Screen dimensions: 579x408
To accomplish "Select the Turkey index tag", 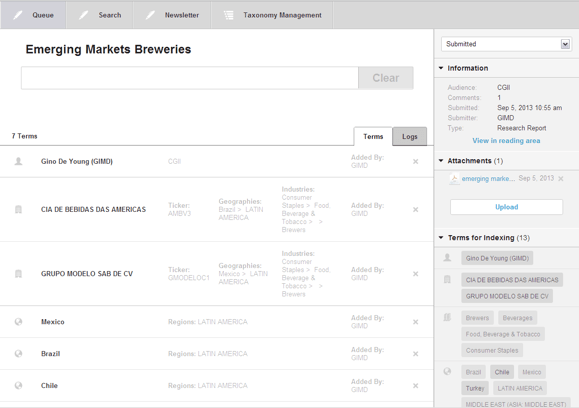I will (475, 388).
